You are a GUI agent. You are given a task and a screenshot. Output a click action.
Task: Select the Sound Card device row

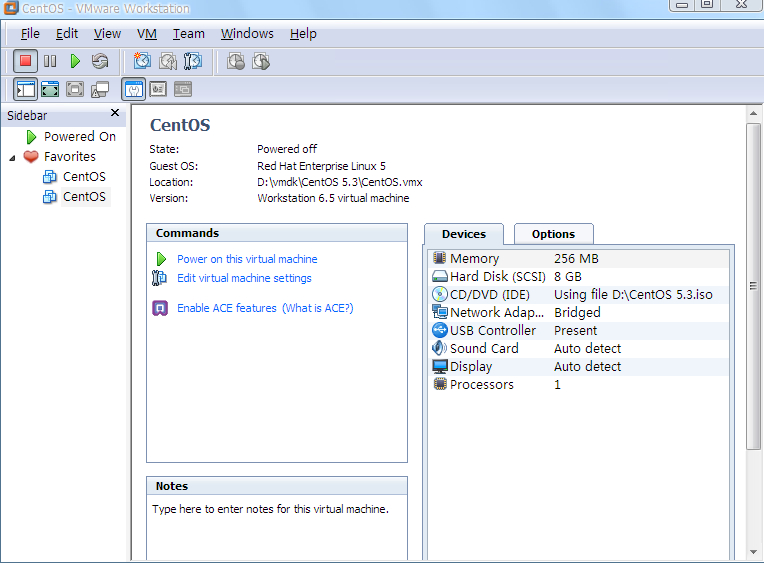click(579, 349)
